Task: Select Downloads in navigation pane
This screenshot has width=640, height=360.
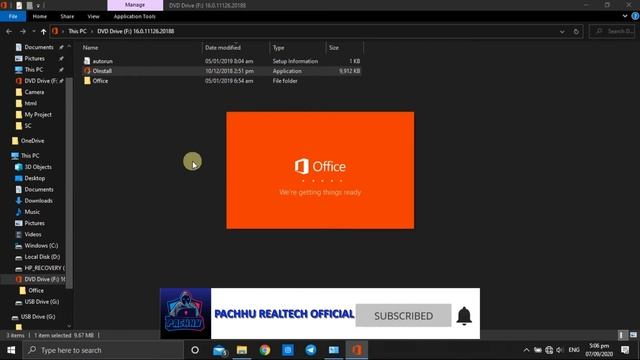Action: (x=38, y=201)
